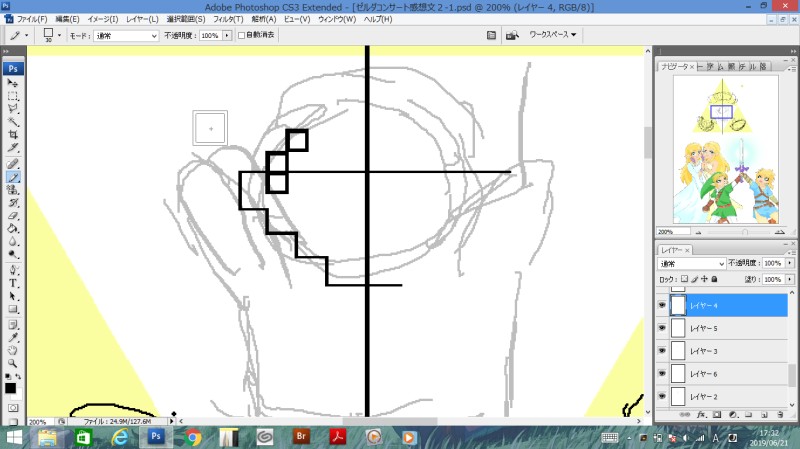Open the layer opacity (不透明度) slider arrow
800x449 pixels.
pyautogui.click(x=790, y=263)
